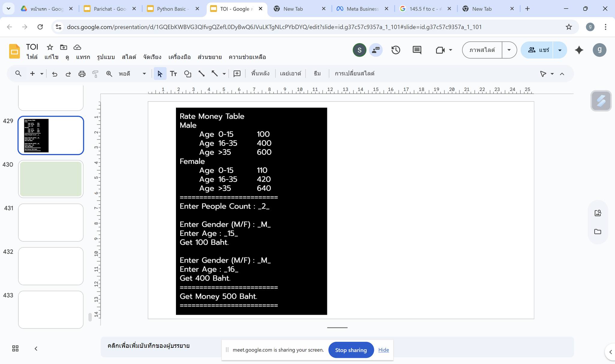Screen dimensions: 615x364
Task: Open the แทรก menu
Action: click(83, 57)
